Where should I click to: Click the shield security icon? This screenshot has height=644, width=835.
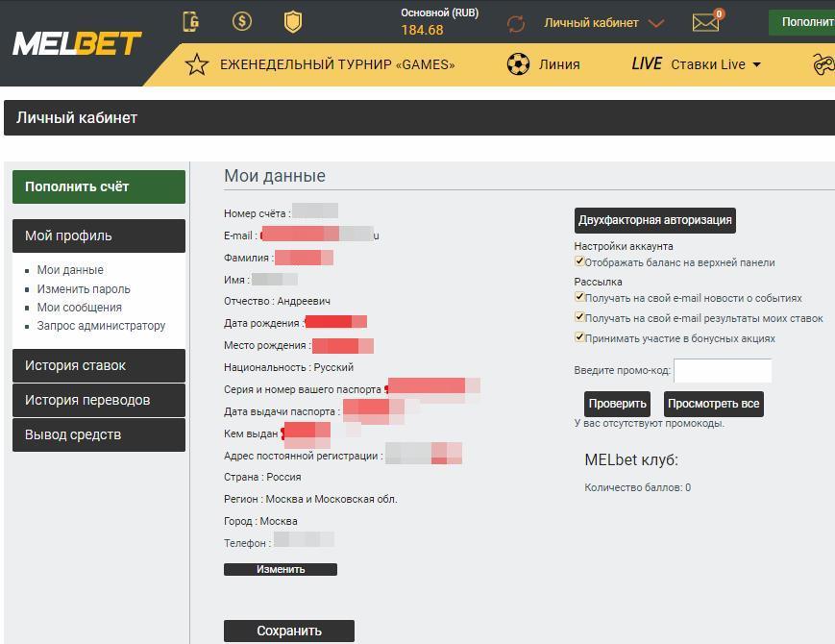click(x=293, y=21)
